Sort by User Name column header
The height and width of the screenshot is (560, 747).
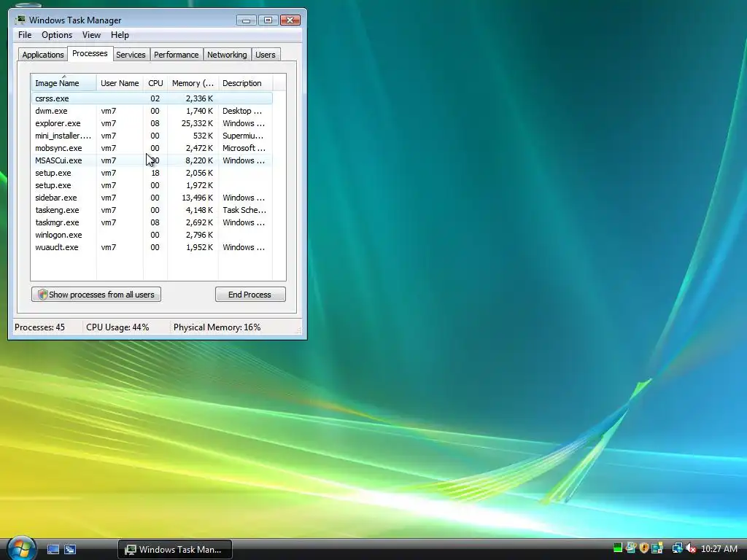coord(120,83)
